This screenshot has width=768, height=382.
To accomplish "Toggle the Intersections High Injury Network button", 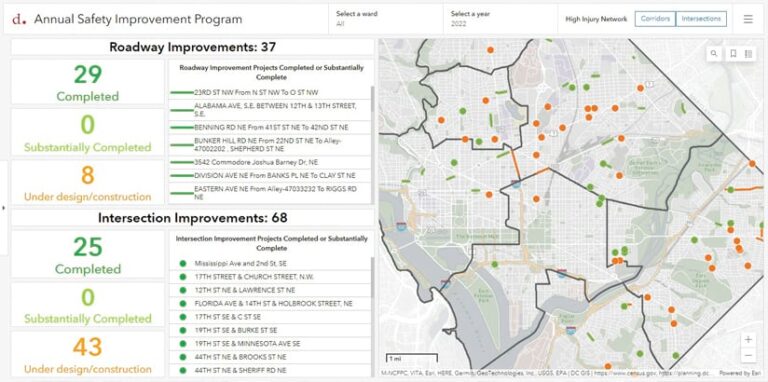I will (x=701, y=19).
